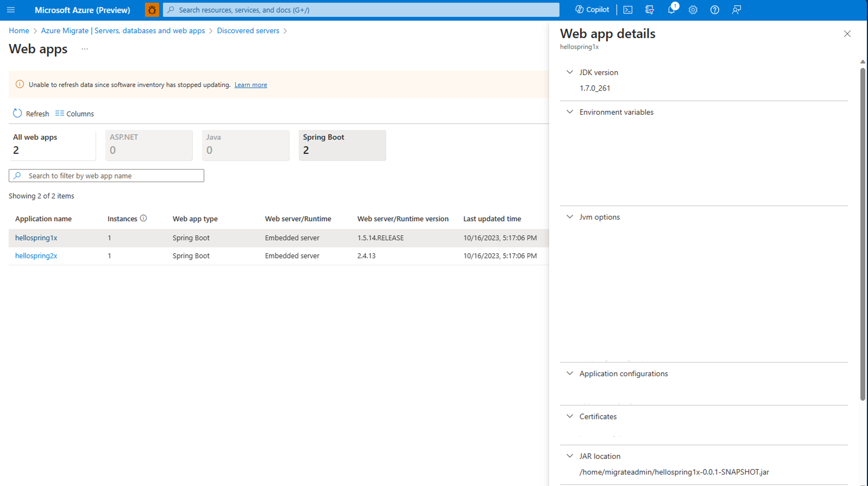Collapse the JDK version section
Screen dimensions: 868x486
click(x=570, y=72)
